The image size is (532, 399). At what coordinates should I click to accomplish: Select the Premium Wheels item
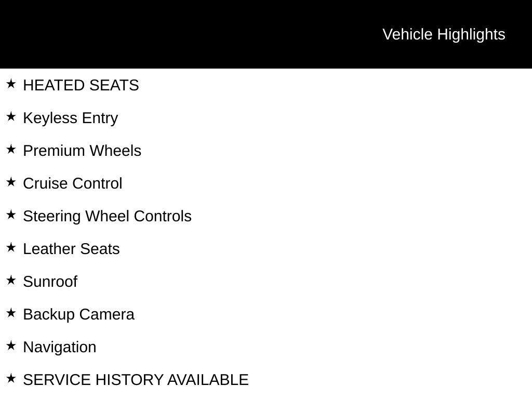[x=82, y=151]
